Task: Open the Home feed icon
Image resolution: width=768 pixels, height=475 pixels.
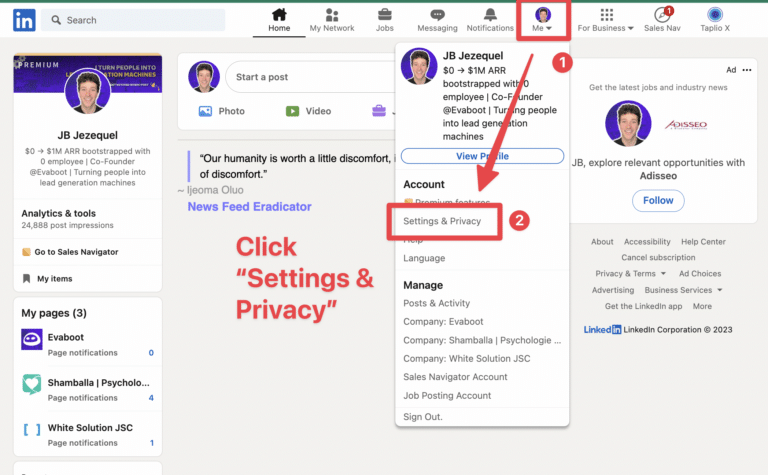Action: [x=279, y=14]
